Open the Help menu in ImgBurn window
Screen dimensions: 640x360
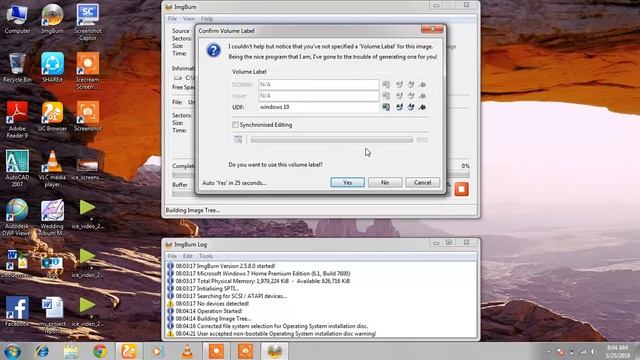(207, 19)
